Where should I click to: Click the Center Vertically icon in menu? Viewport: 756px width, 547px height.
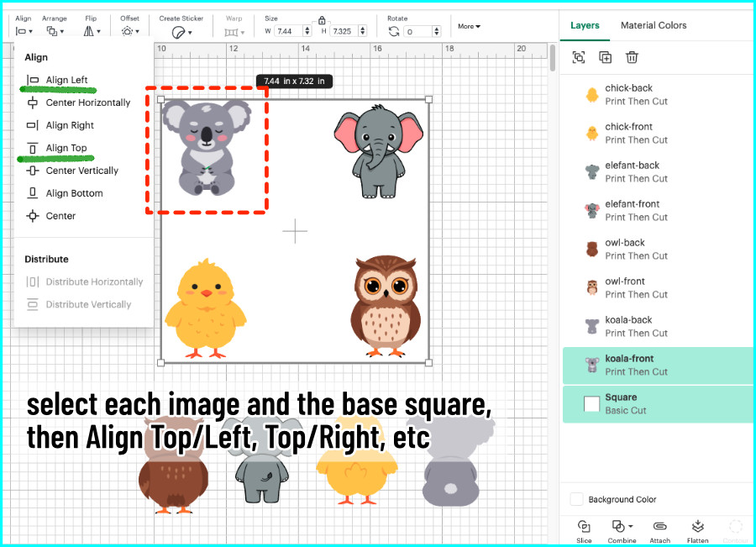tap(32, 171)
